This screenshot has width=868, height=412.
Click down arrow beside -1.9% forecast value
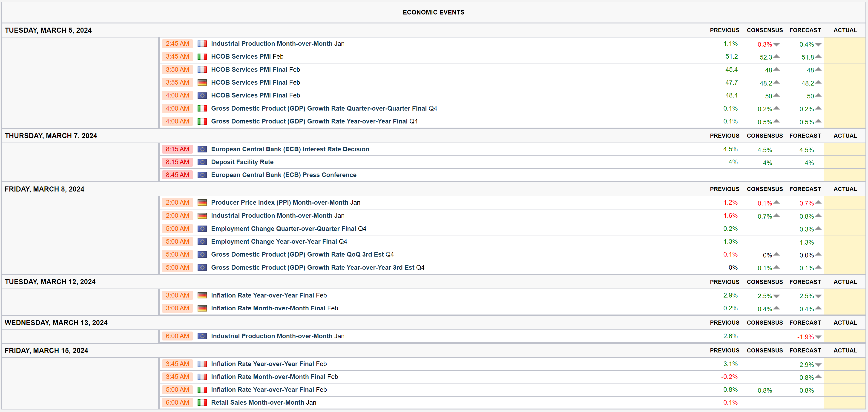[x=818, y=337]
